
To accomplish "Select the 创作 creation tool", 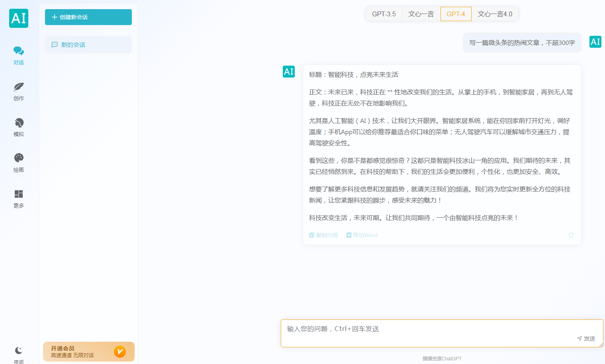I will 18,91.
